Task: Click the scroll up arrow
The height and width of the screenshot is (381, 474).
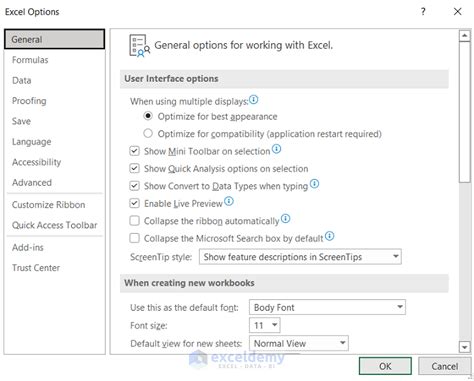Action: coord(464,36)
